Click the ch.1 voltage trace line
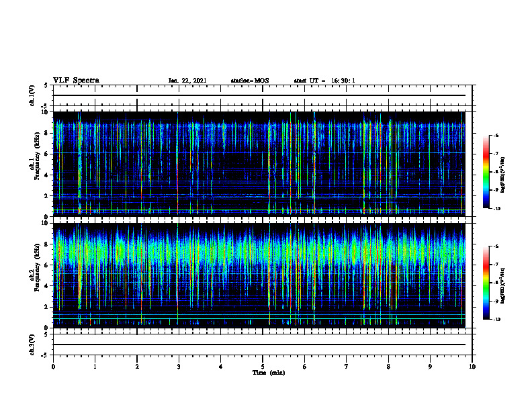The height and width of the screenshot is (411, 532). pos(259,95)
